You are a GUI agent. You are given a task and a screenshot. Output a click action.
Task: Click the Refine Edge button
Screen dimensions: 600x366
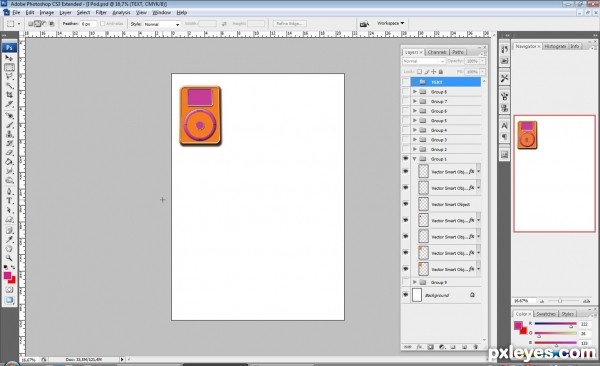[x=289, y=24]
